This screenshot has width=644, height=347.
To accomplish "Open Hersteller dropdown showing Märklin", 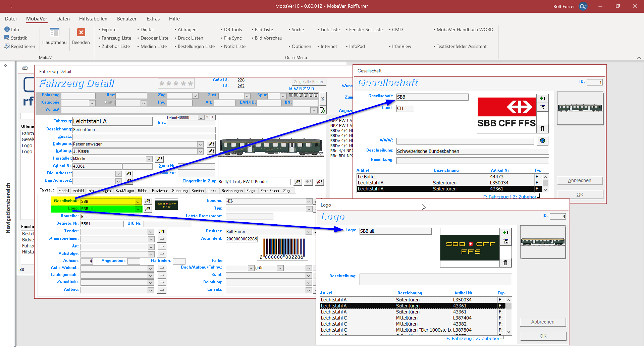I will (149, 159).
